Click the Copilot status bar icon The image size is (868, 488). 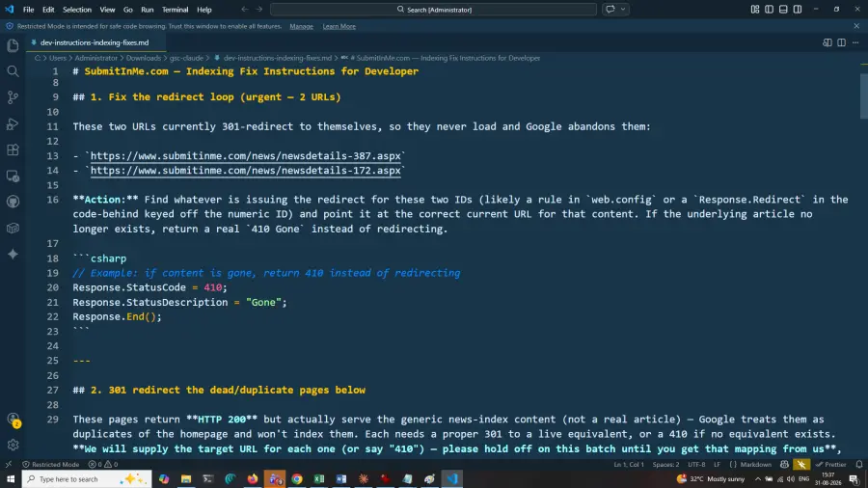784,465
